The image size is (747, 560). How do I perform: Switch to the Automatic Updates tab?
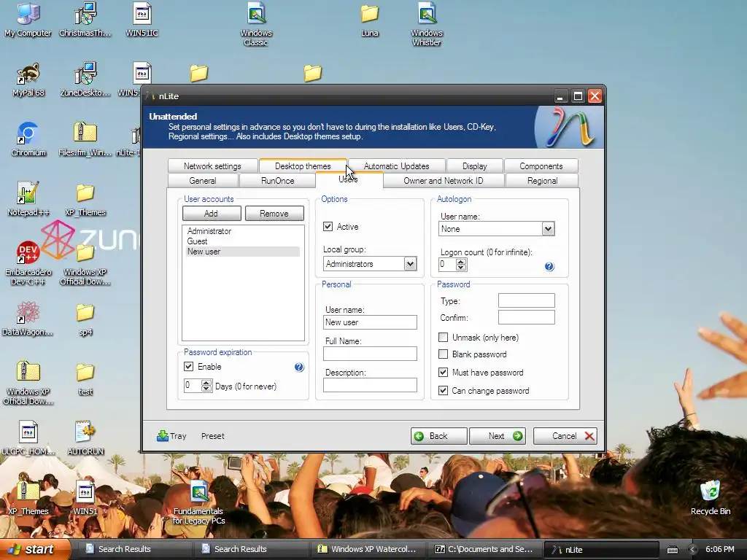point(397,166)
